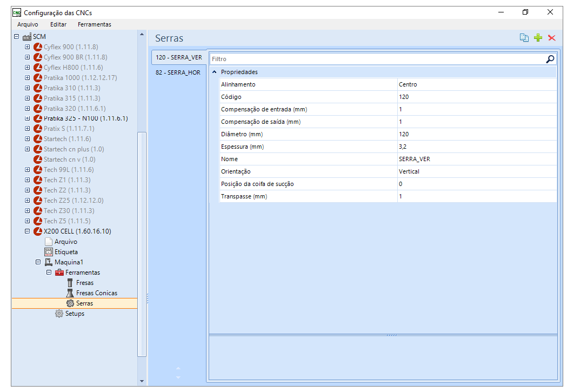Viewport: 567px width, 392px height.
Task: Click the down arrow below the saw tabs
Action: [178, 377]
